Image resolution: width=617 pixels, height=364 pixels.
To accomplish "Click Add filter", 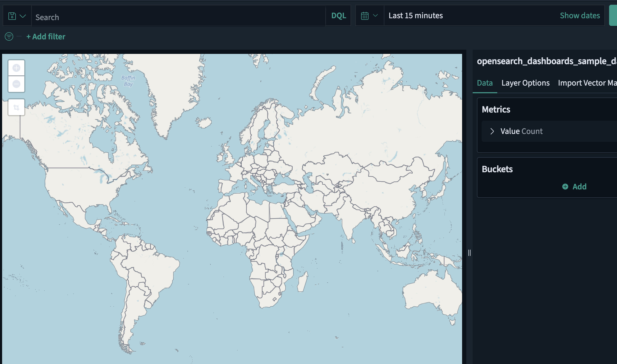I will (x=45, y=36).
